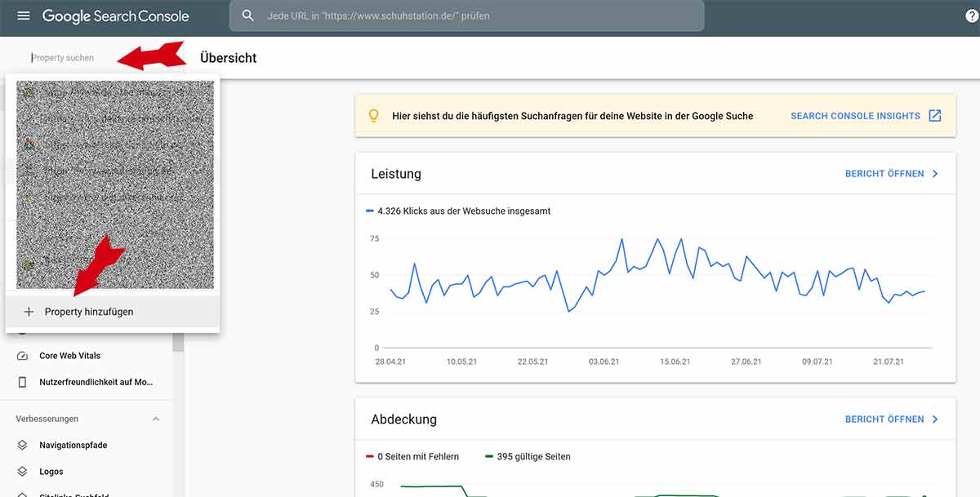Click the chevron next to Leistung Bericht öffnen
Screen dimensions: 980x497
click(935, 174)
